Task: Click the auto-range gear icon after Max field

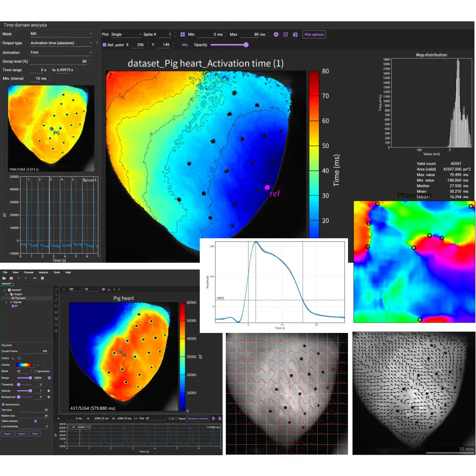Action: point(276,34)
